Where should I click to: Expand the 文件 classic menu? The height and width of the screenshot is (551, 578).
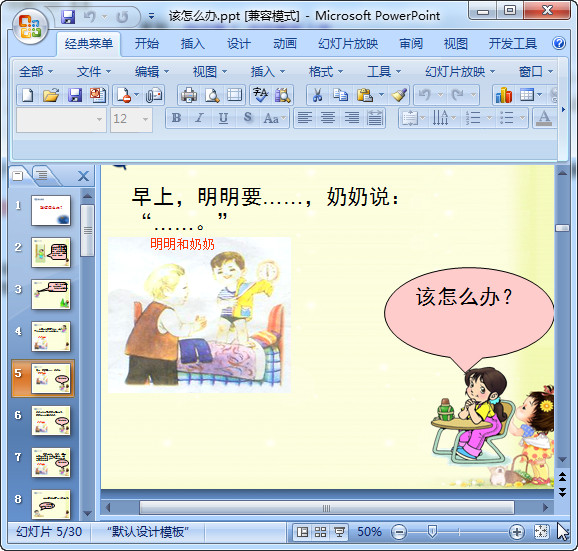pyautogui.click(x=94, y=72)
